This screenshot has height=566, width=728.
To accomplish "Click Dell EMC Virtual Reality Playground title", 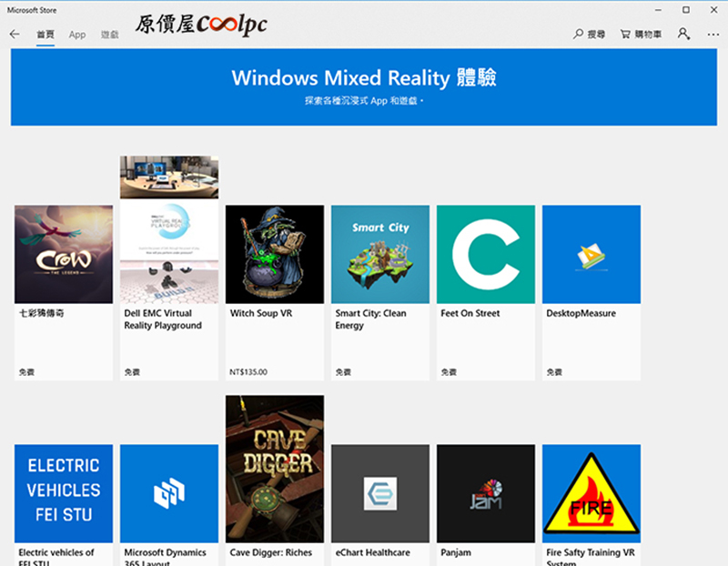I will point(163,319).
